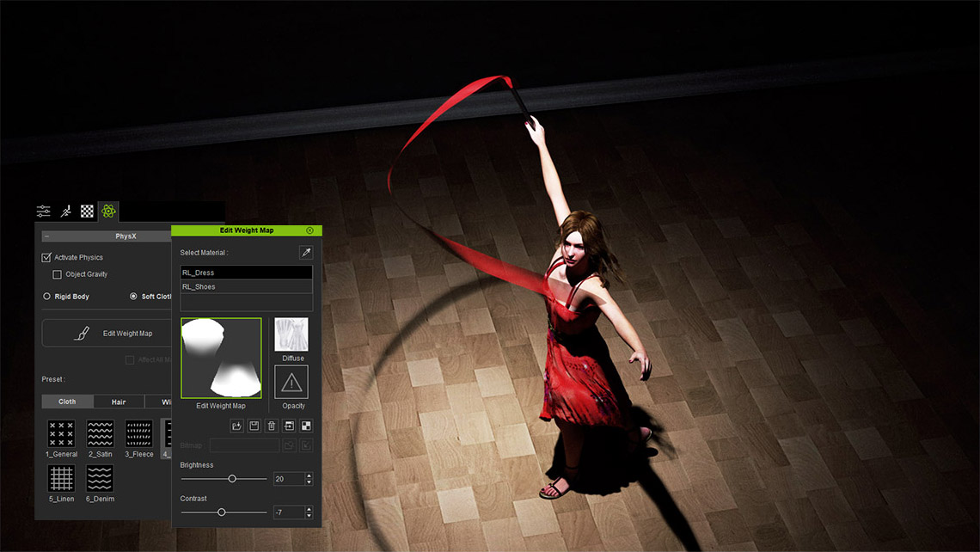980x552 pixels.
Task: Toggle the greyed Affect All Materials checkbox
Action: [x=130, y=360]
